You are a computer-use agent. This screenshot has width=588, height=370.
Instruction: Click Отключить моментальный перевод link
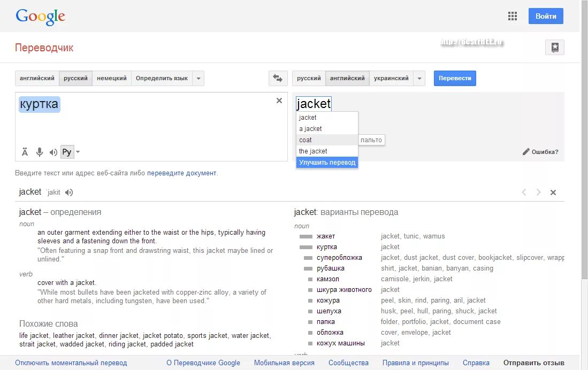pyautogui.click(x=71, y=363)
